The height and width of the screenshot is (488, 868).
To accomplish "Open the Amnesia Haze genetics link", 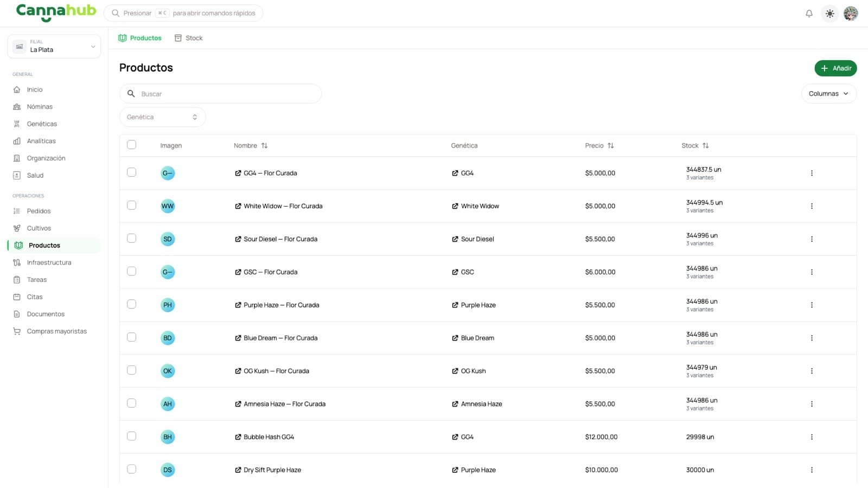I will [477, 404].
